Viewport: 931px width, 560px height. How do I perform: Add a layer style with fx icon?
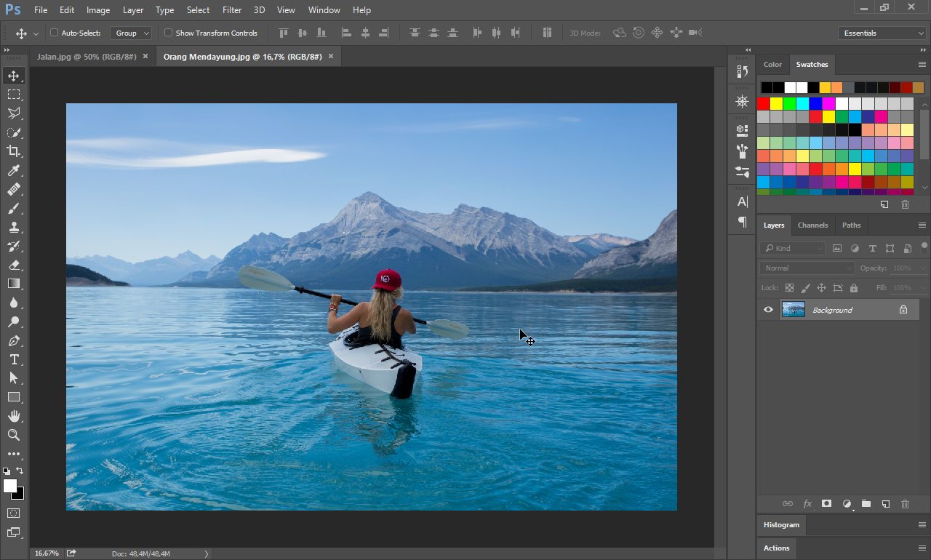(807, 503)
